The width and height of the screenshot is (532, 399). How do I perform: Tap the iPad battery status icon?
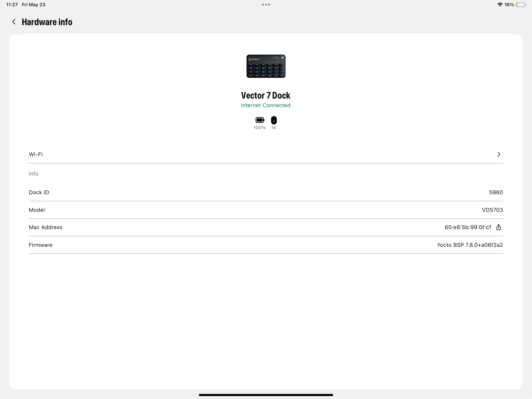(521, 4)
